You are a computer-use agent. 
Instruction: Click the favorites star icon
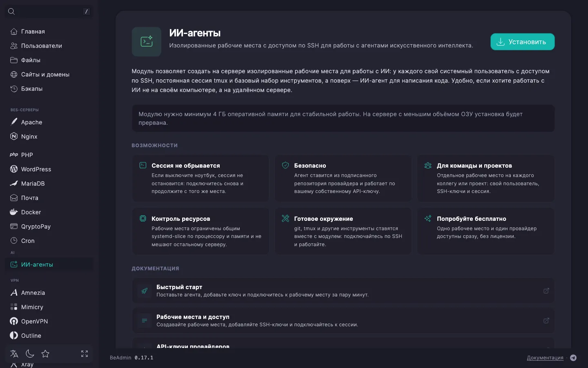[x=45, y=354]
